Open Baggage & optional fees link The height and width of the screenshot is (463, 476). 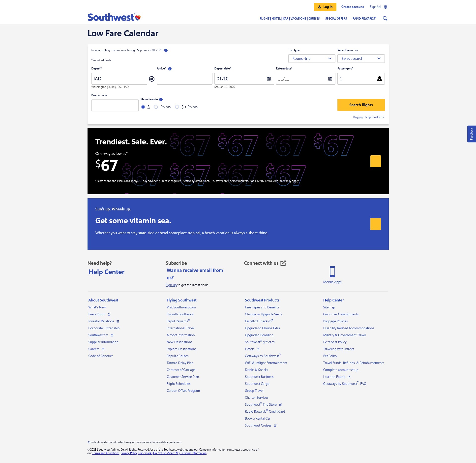pos(368,117)
